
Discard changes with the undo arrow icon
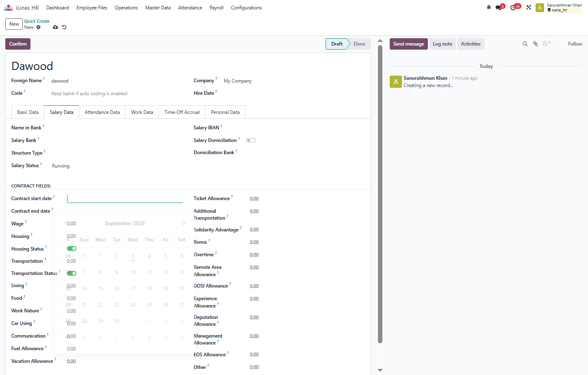tap(64, 27)
